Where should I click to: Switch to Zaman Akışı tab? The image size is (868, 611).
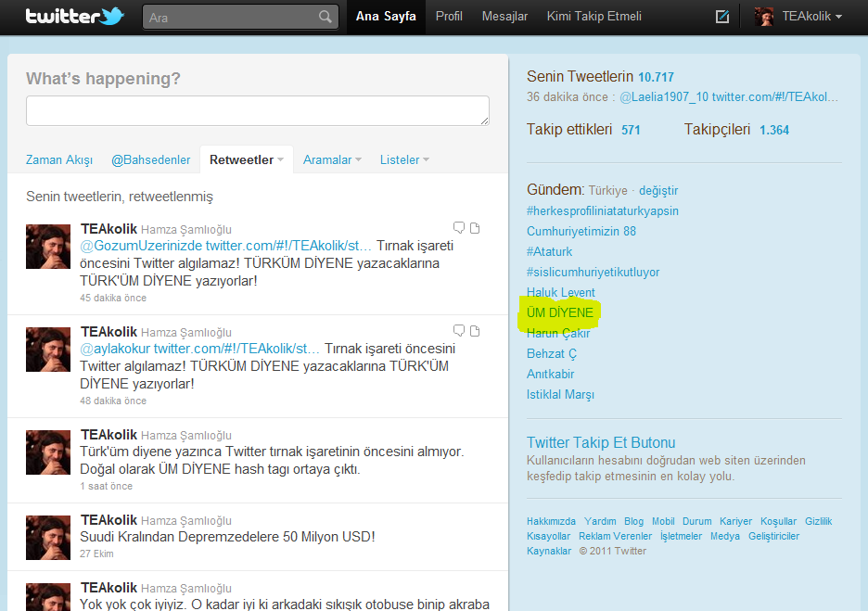[59, 160]
